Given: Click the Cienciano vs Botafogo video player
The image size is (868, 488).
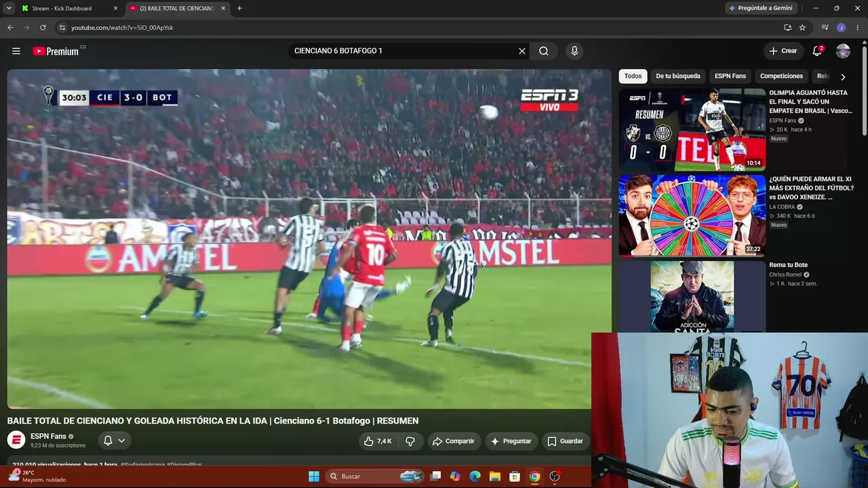Looking at the screenshot, I should [x=309, y=239].
